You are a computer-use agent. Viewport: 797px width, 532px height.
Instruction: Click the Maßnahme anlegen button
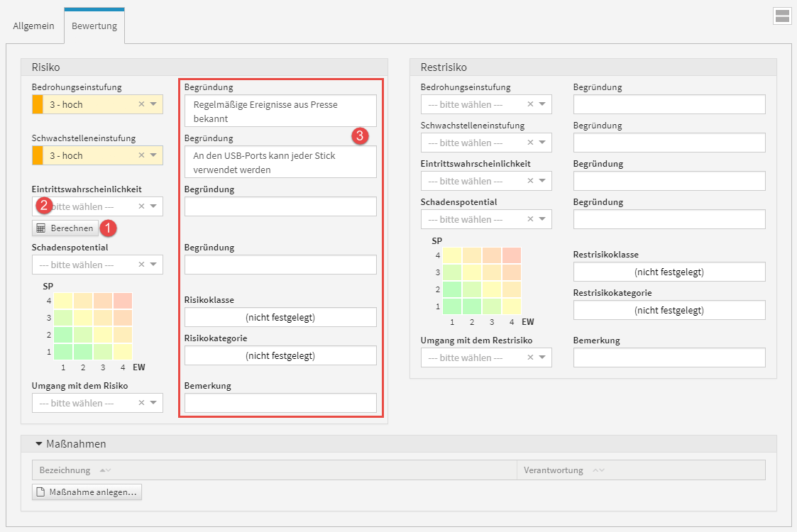coord(87,492)
